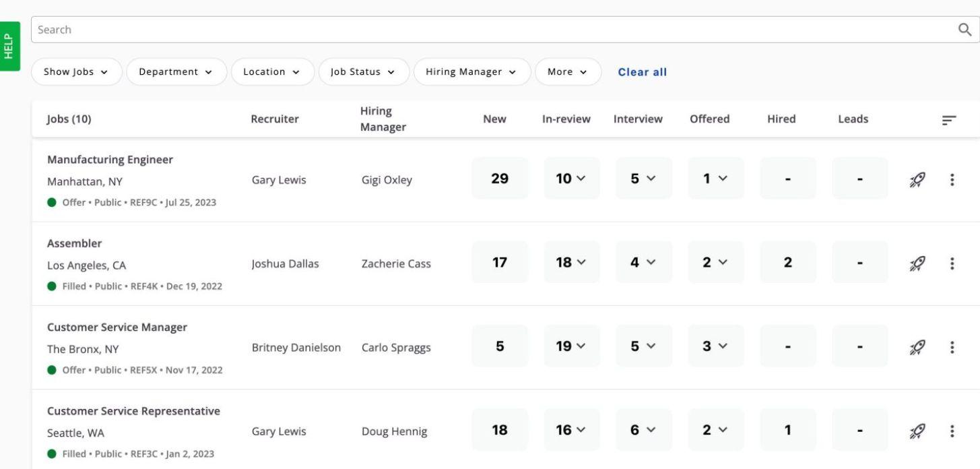Expand the Show Jobs filter dropdown
Image resolution: width=980 pixels, height=469 pixels.
pos(76,72)
